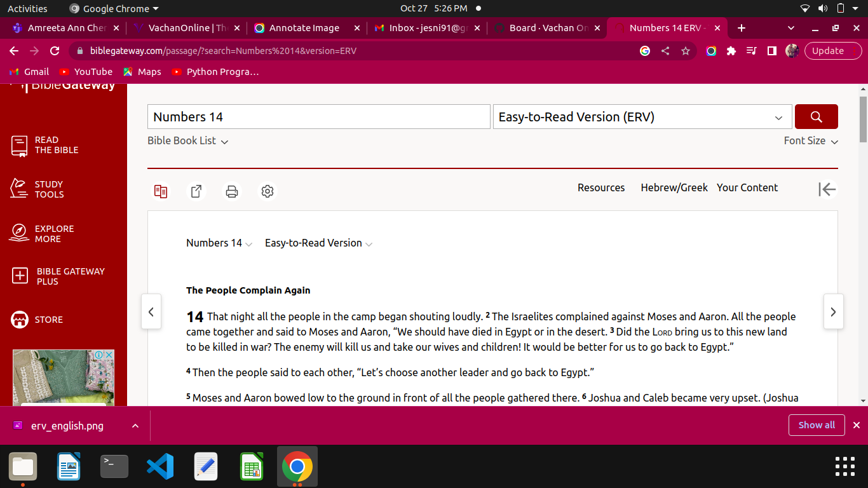Expand the Font Size dropdown
The image size is (868, 488).
pyautogui.click(x=810, y=140)
